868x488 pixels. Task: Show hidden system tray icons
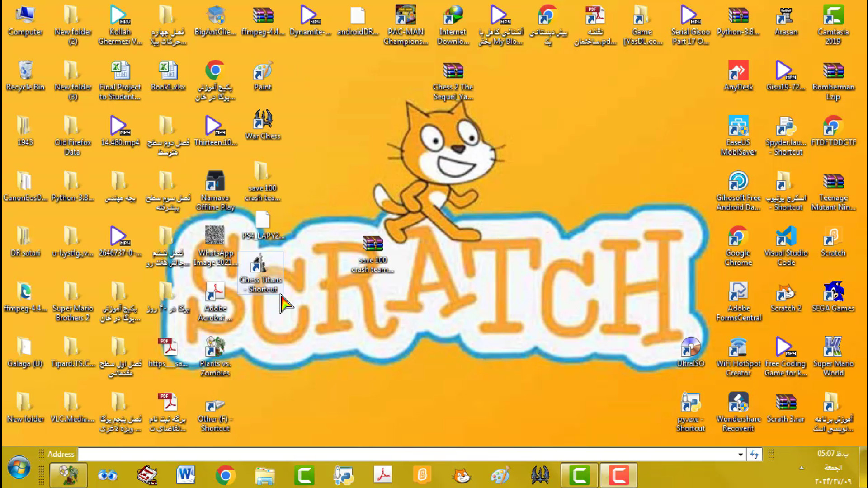coord(802,468)
